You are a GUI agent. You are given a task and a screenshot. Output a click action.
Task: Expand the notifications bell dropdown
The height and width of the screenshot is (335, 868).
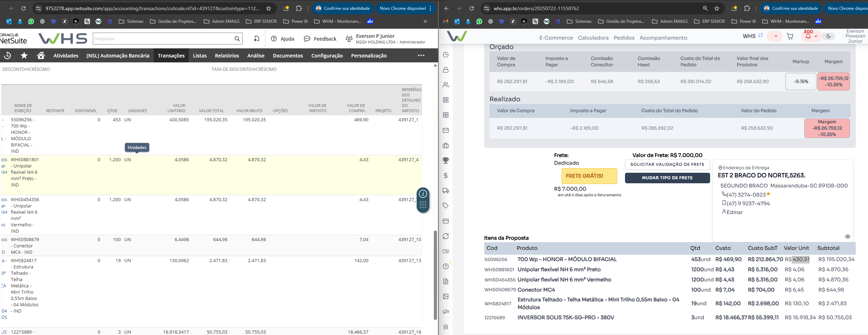coord(816,36)
